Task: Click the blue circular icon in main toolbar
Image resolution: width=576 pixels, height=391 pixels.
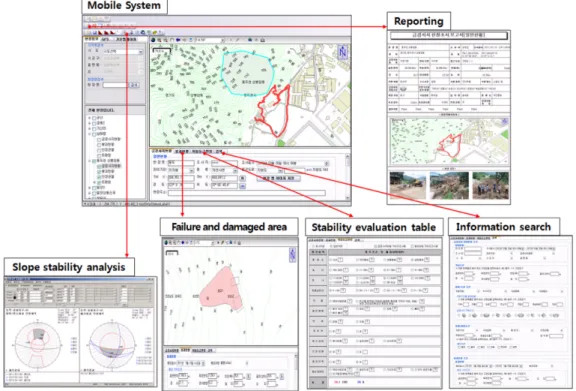Action: (x=143, y=32)
